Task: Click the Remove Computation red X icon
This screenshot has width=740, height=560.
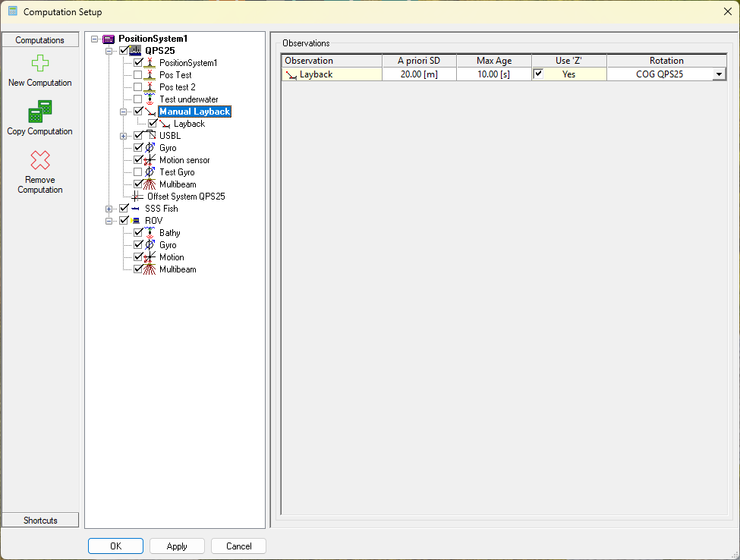Action: tap(40, 160)
